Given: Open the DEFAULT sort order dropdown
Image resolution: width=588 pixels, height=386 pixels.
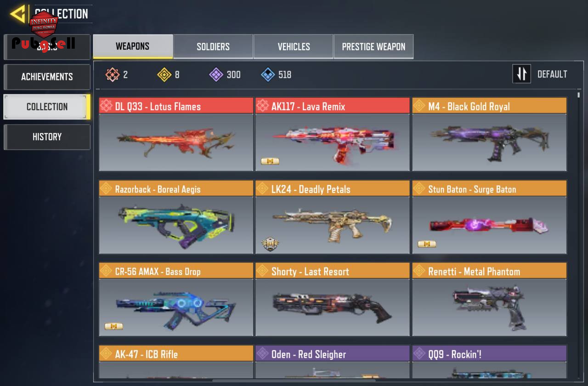Looking at the screenshot, I should point(552,74).
